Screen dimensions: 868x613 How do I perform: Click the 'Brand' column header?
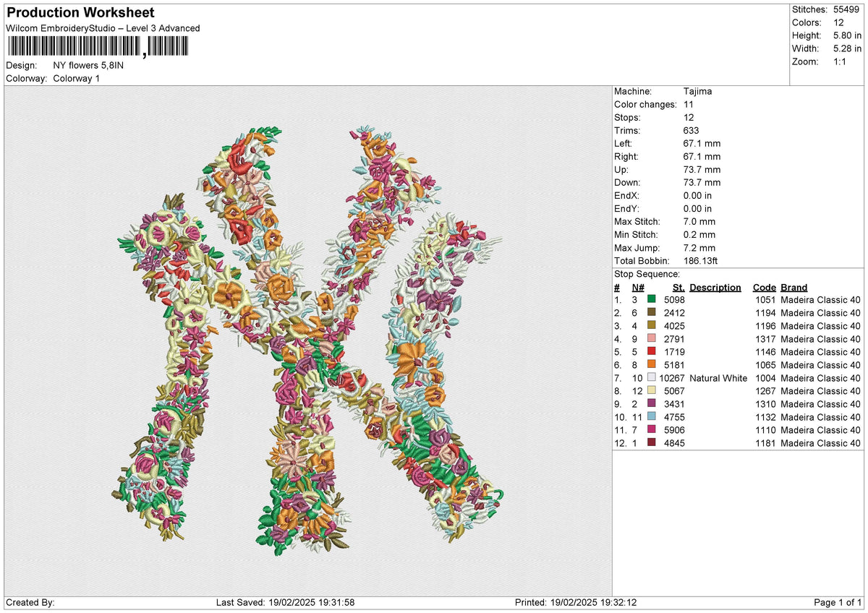[794, 287]
